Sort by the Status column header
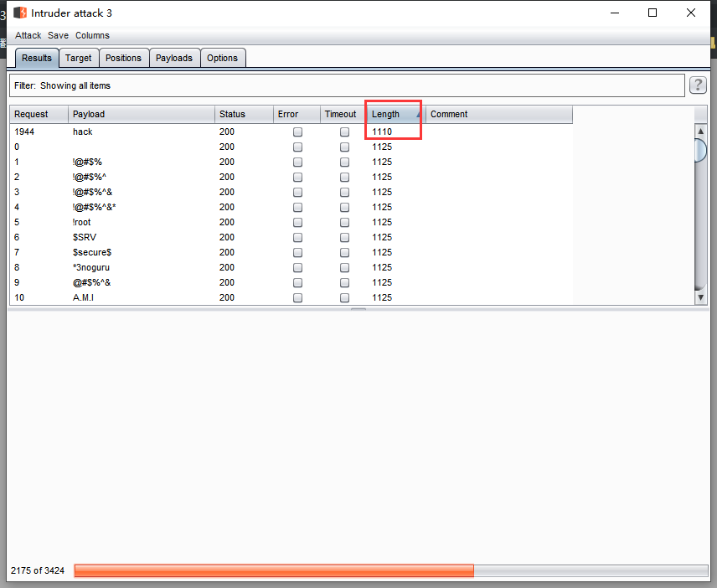The width and height of the screenshot is (717, 588). click(244, 114)
